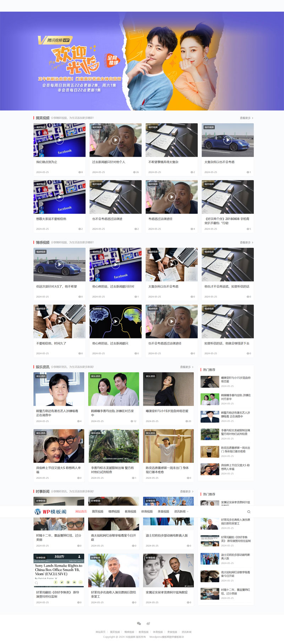Open article 好莱坞多名高收入演员愿捐巨款 thumbnail
This screenshot has height=644, width=284.
click(x=114, y=570)
